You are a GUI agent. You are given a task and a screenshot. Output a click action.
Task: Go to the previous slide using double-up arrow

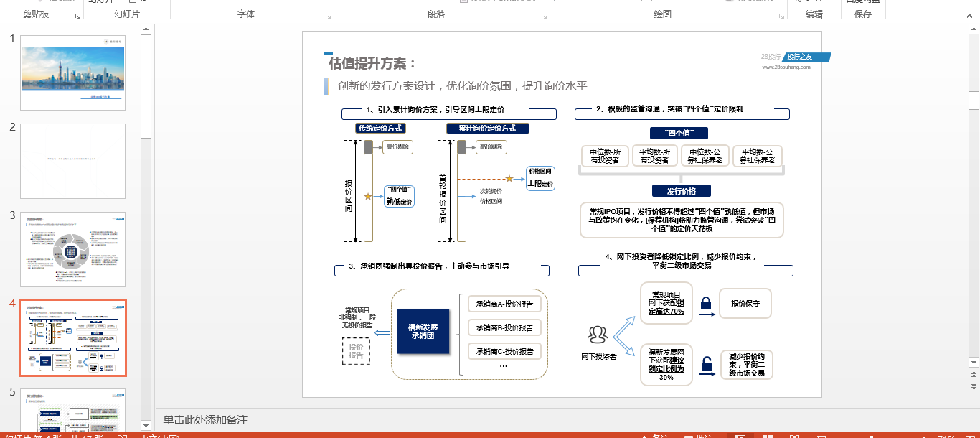click(x=974, y=376)
